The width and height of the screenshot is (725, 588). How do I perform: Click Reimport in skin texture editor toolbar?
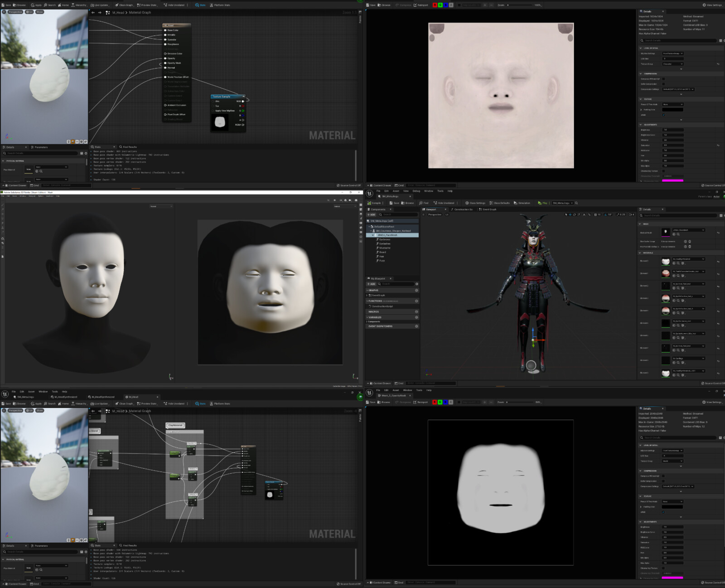pyautogui.click(x=420, y=5)
